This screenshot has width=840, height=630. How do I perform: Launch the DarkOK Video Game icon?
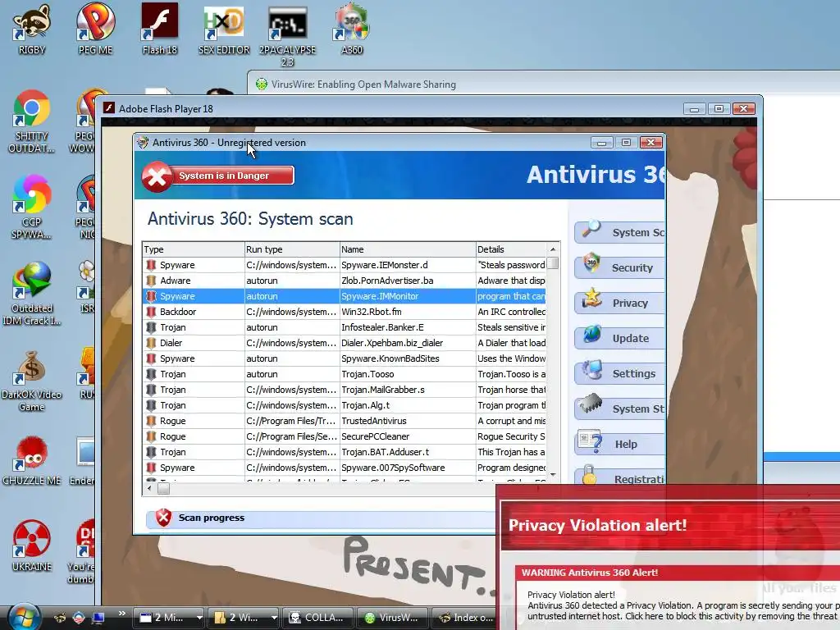point(32,381)
